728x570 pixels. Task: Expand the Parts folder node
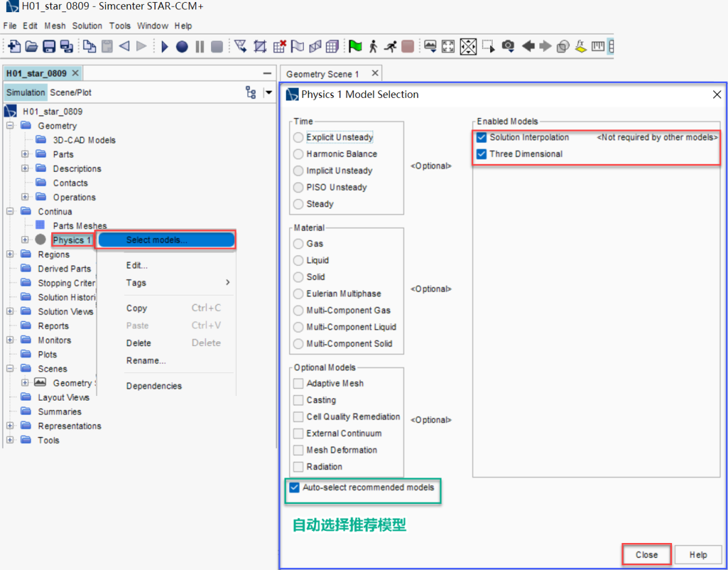click(x=25, y=154)
